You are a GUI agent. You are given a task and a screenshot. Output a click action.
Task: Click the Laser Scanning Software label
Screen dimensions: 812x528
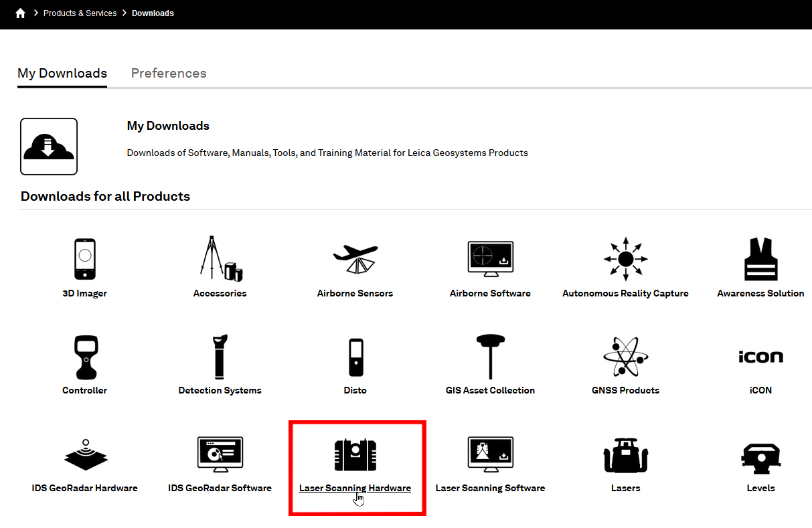click(x=491, y=488)
